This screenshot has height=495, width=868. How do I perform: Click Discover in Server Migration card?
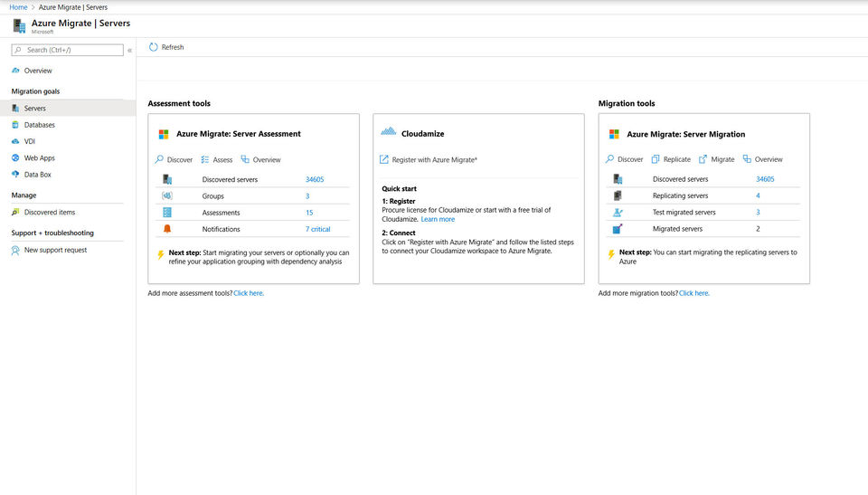coord(630,159)
